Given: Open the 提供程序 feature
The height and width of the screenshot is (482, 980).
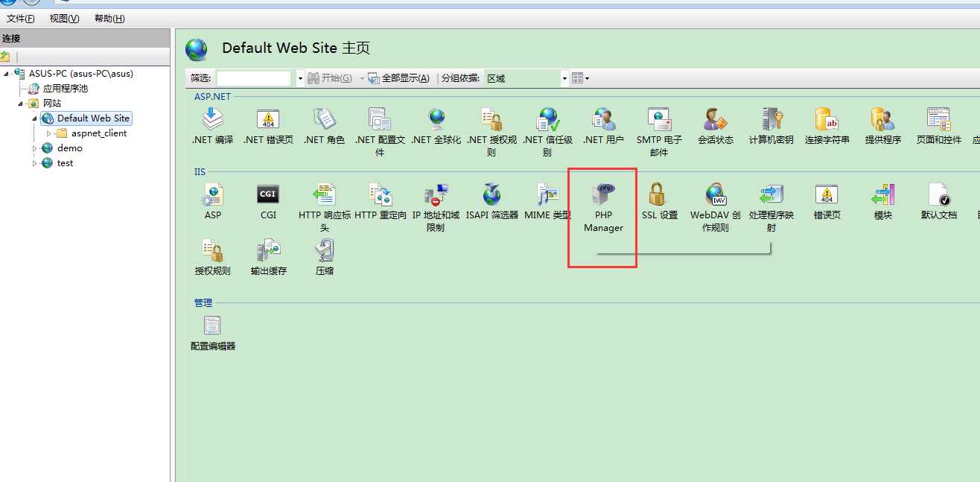Looking at the screenshot, I should click(x=883, y=126).
